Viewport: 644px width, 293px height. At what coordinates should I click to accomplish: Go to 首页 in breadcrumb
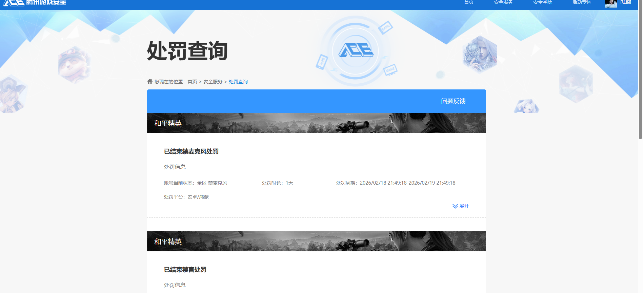(192, 82)
